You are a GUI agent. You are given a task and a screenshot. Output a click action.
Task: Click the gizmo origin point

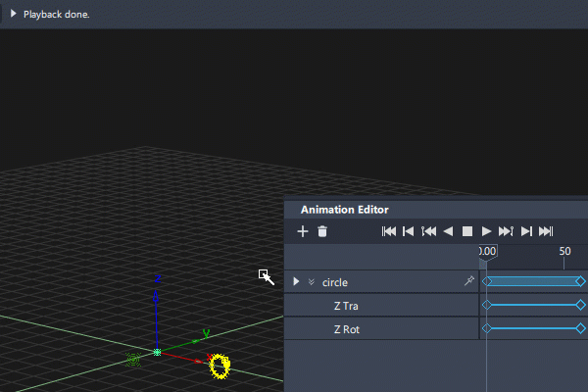(x=158, y=352)
